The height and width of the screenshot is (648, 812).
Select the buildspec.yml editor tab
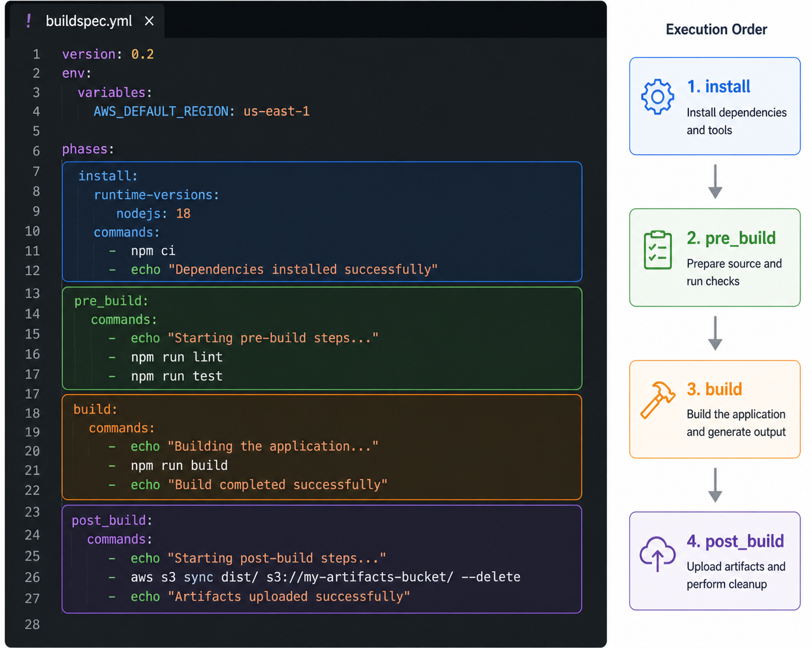(87, 21)
